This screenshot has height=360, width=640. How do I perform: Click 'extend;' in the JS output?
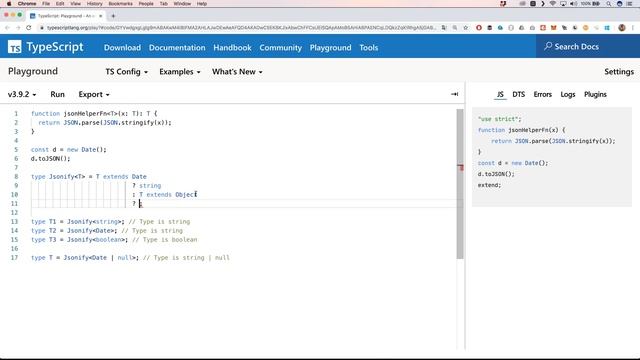pos(489,185)
